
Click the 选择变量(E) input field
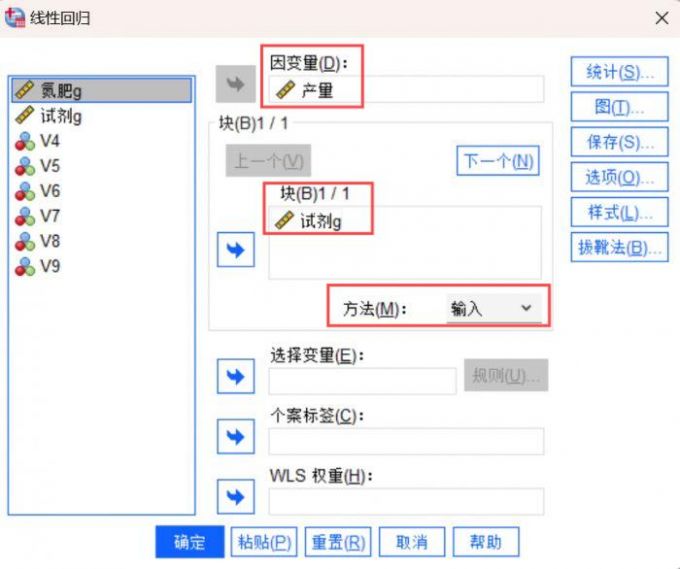363,381
